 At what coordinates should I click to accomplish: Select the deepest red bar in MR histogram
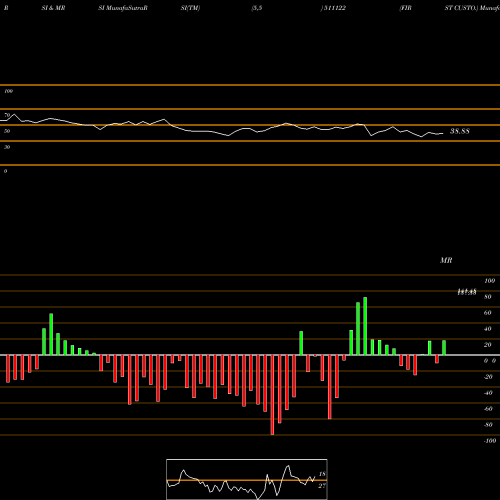click(272, 395)
